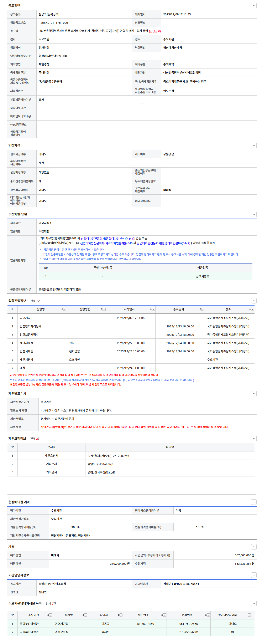The height and width of the screenshot is (644, 262).
Task: Sort the 종료일시 column
Action: click(x=200, y=309)
